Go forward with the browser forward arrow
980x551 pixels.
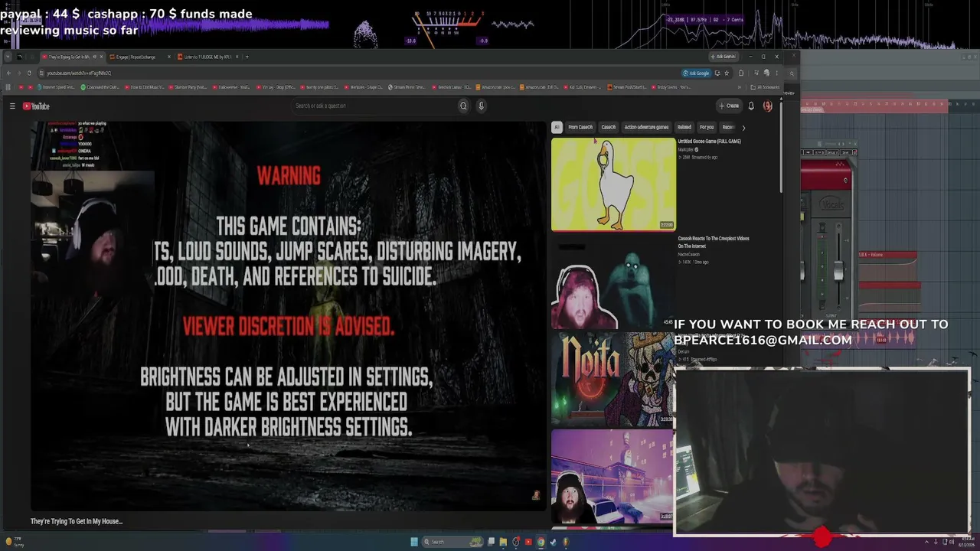coord(18,73)
